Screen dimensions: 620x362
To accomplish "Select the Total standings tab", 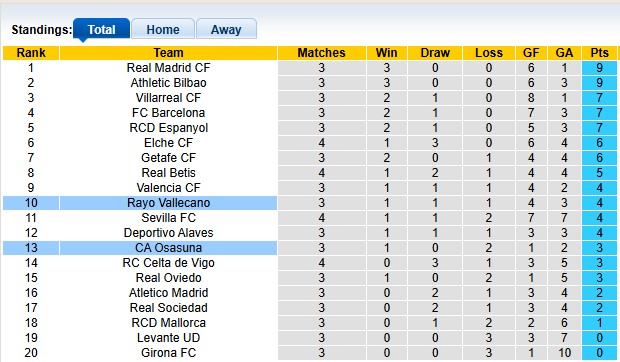I will point(102,29).
